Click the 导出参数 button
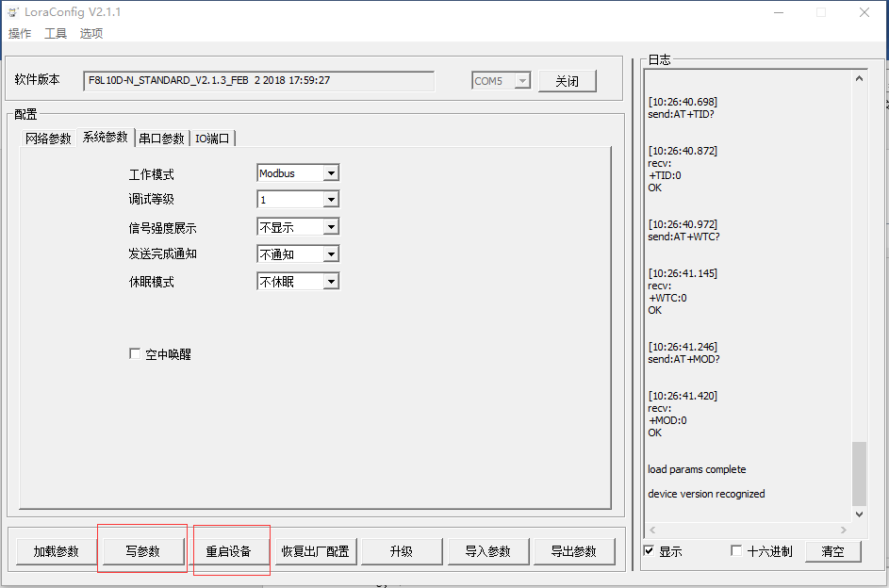Viewport: 889px width, 588px height. (574, 551)
